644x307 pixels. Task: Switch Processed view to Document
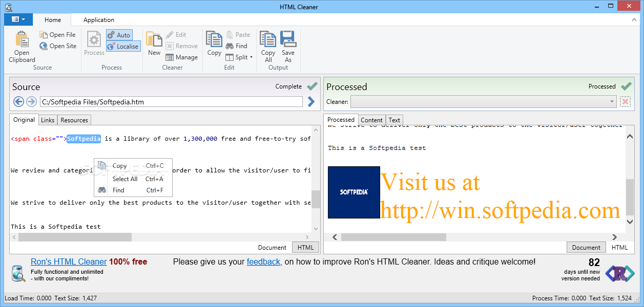[x=586, y=248]
